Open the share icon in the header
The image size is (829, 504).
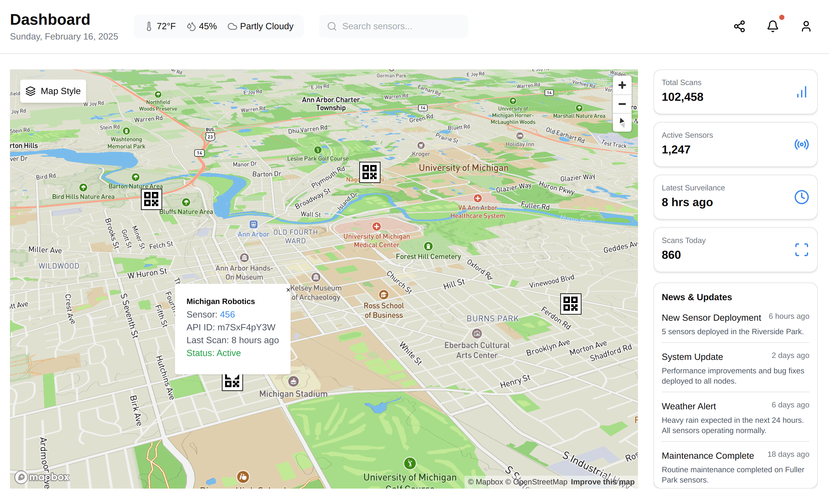[x=739, y=26]
